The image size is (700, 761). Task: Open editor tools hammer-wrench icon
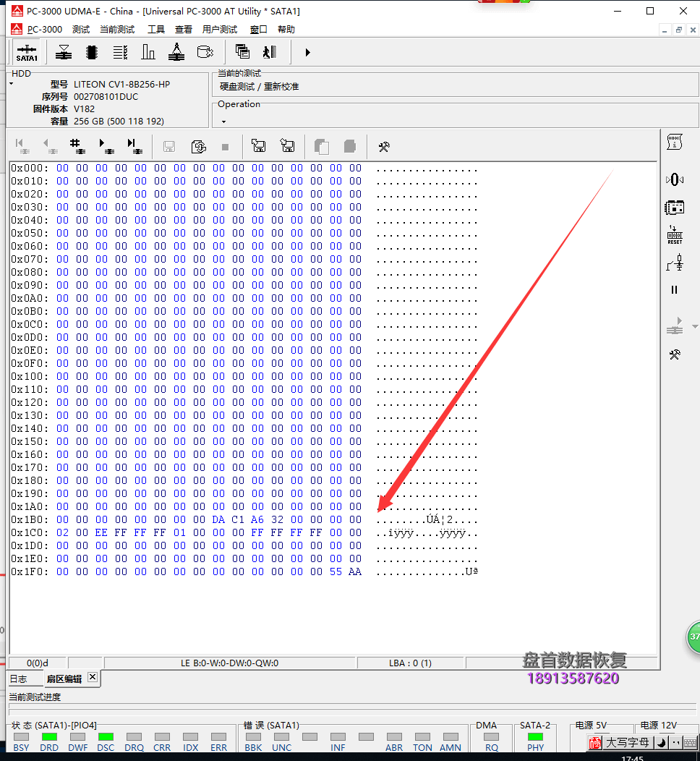(x=384, y=147)
